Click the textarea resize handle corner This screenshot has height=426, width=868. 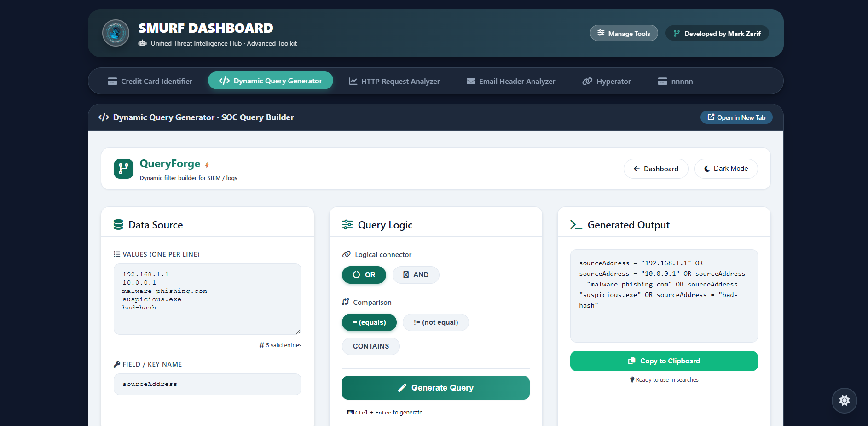click(x=298, y=332)
